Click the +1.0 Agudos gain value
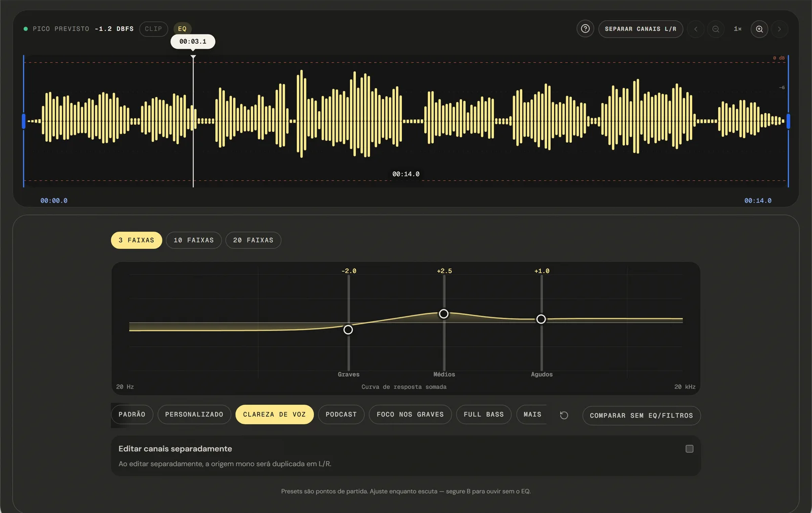This screenshot has height=513, width=812. pos(542,271)
